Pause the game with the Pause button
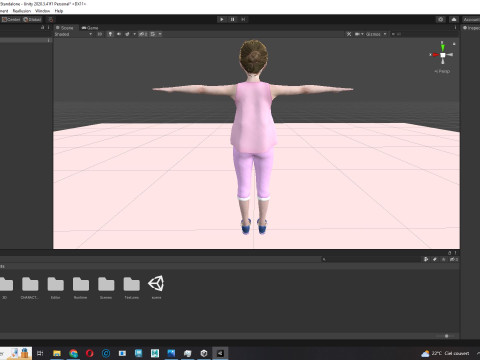The image size is (480, 360). (x=233, y=19)
